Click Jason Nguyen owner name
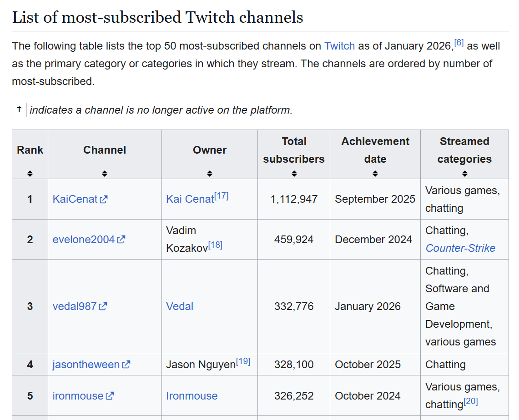Viewport: 519px width, 420px height. pyautogui.click(x=201, y=365)
